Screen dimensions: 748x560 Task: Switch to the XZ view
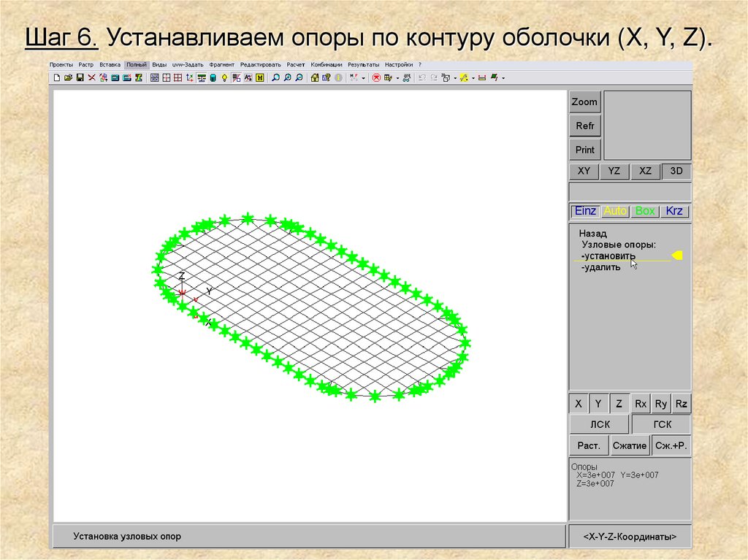pos(645,171)
